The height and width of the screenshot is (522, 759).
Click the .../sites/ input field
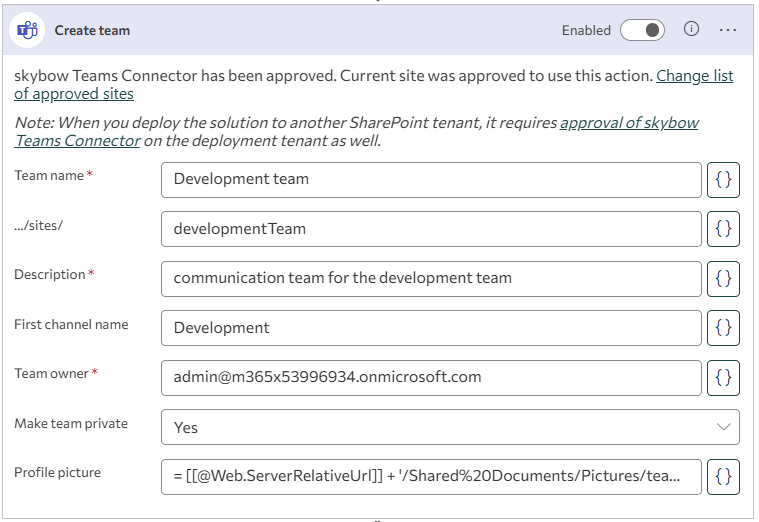tap(431, 229)
